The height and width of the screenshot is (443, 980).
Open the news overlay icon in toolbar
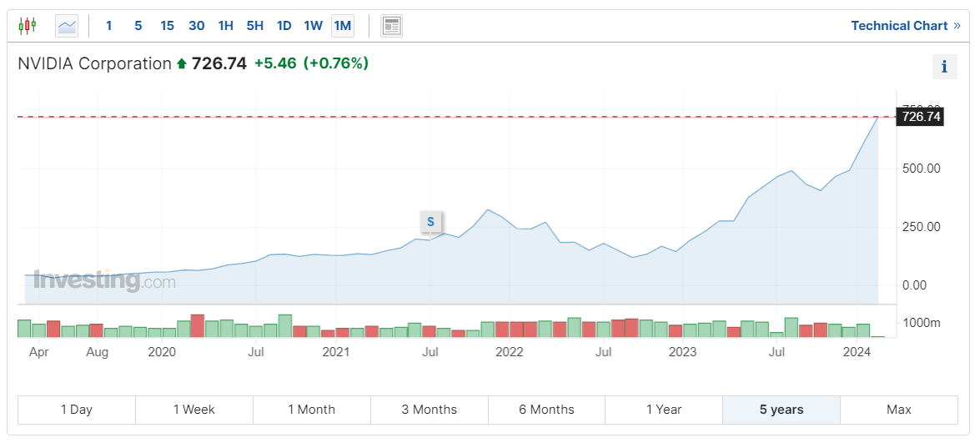(391, 26)
